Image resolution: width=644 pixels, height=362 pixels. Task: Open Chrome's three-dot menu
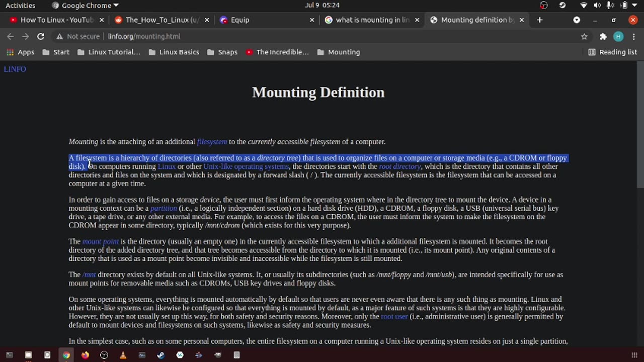point(633,36)
